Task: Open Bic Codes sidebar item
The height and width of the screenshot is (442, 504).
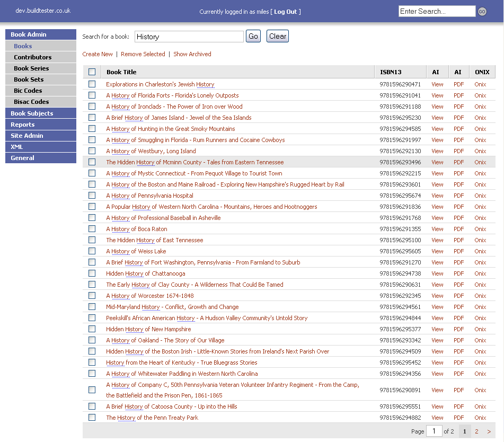Action: (x=41, y=91)
